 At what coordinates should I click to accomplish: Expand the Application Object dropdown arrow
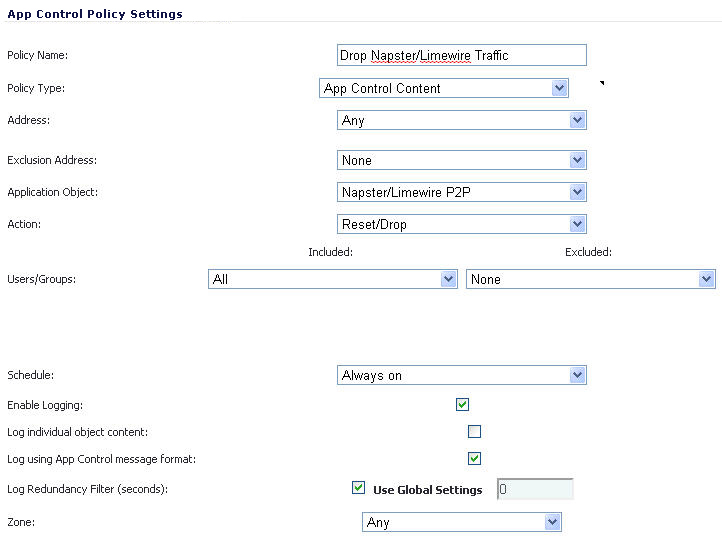(x=577, y=192)
